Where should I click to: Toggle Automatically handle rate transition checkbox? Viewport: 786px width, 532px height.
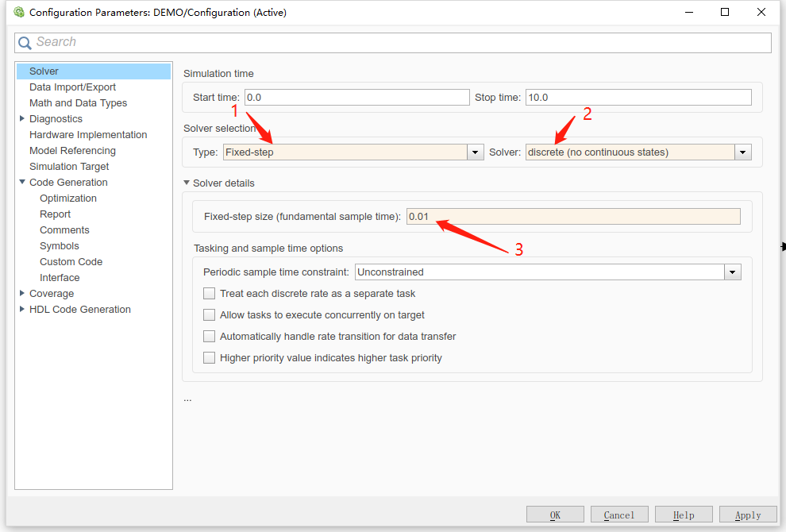(x=210, y=337)
